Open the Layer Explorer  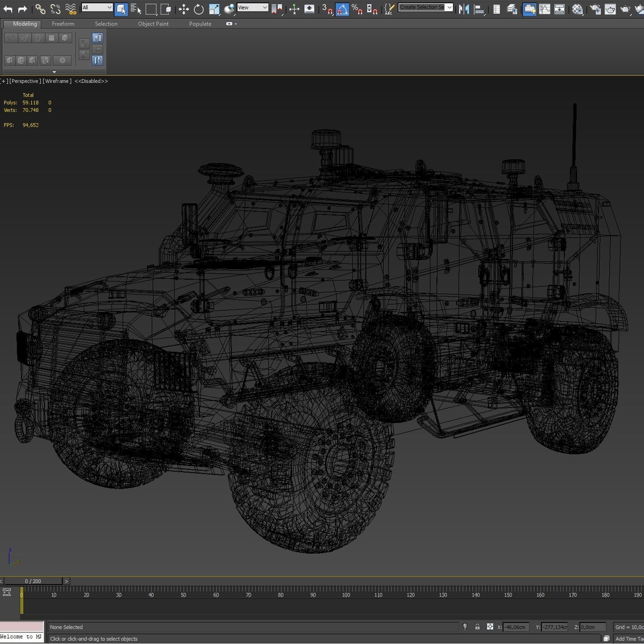(512, 8)
